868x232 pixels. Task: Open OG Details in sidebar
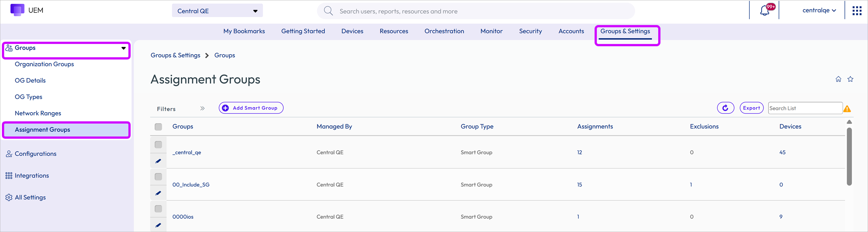pyautogui.click(x=30, y=80)
